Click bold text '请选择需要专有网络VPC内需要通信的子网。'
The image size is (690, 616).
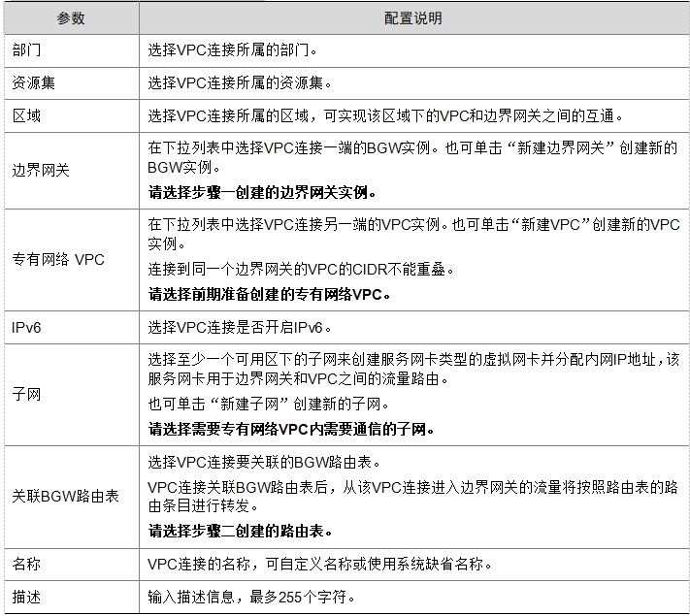[291, 429]
